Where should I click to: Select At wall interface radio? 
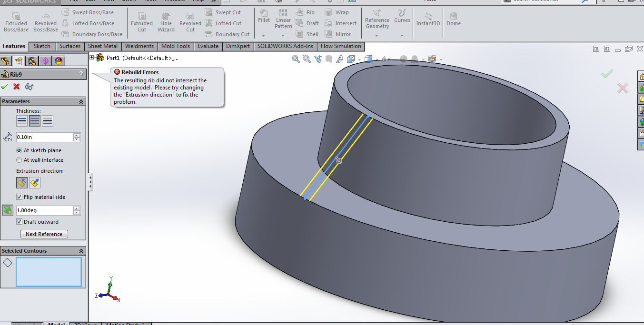pyautogui.click(x=19, y=160)
